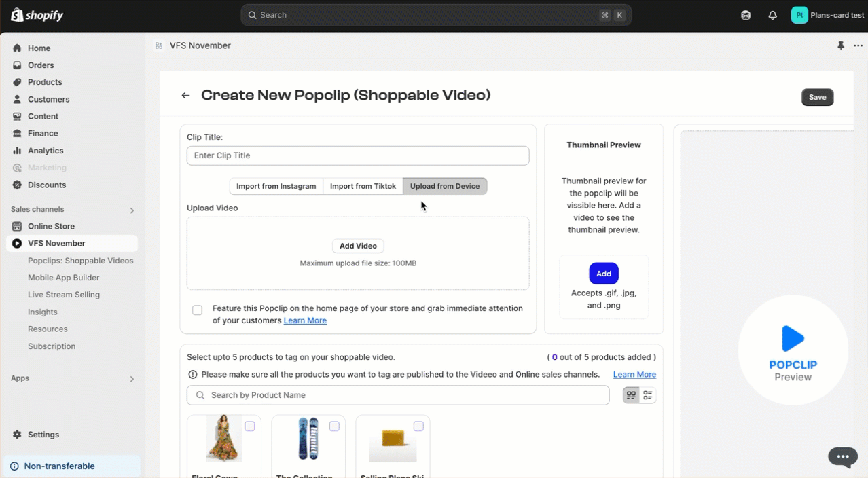
Task: Open the chat support bubble
Action: click(842, 457)
